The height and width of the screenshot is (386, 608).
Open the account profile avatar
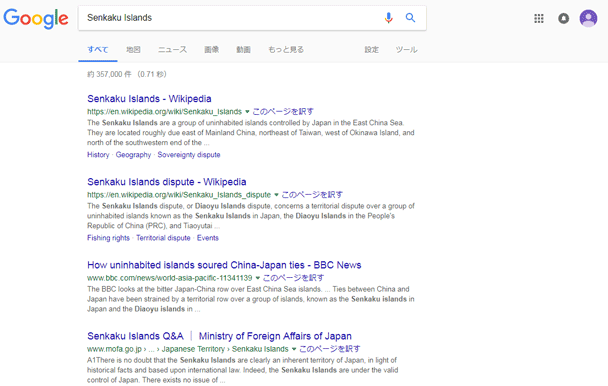click(588, 18)
